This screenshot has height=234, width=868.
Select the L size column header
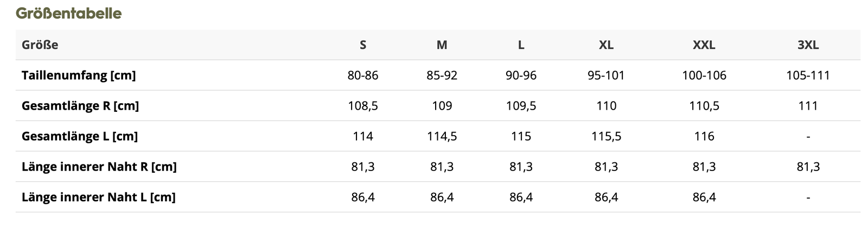521,45
